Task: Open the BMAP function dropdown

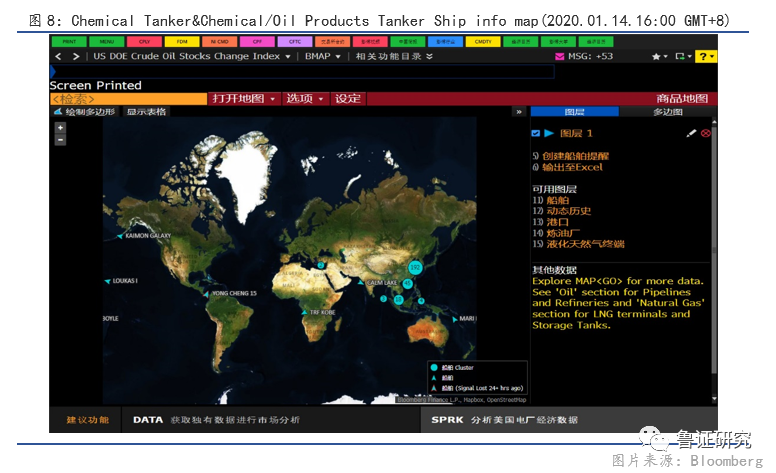Action: point(322,56)
